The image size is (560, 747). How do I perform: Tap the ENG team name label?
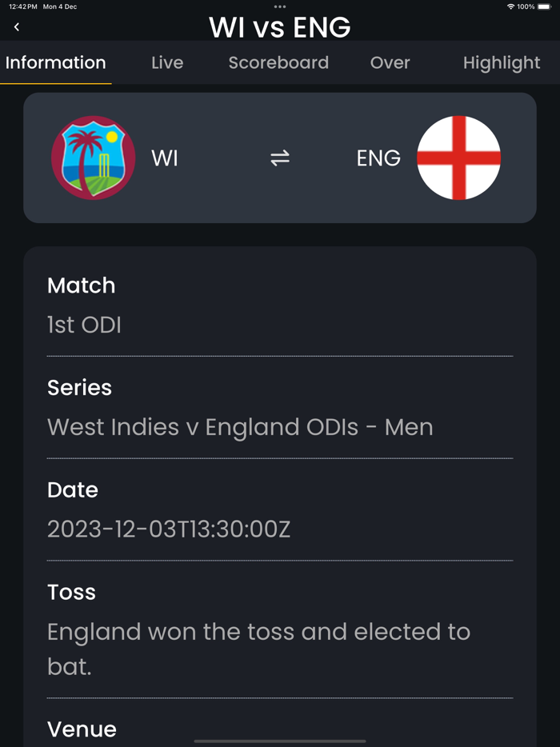coord(378,158)
